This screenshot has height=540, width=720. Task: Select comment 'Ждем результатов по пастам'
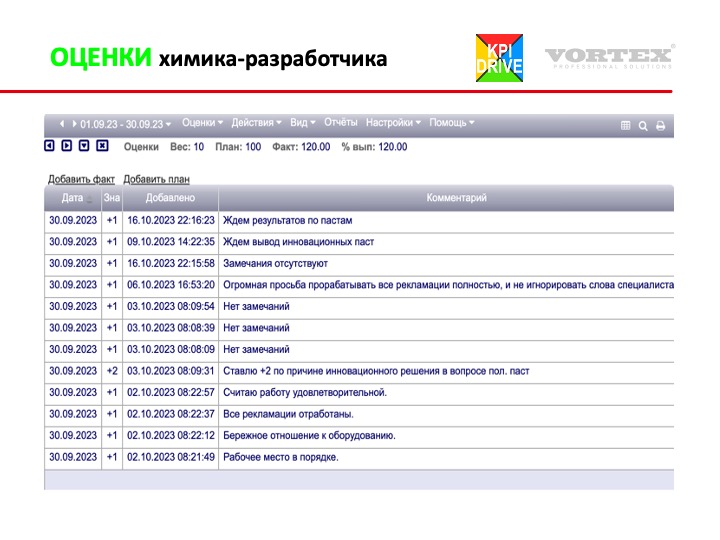[x=287, y=220]
